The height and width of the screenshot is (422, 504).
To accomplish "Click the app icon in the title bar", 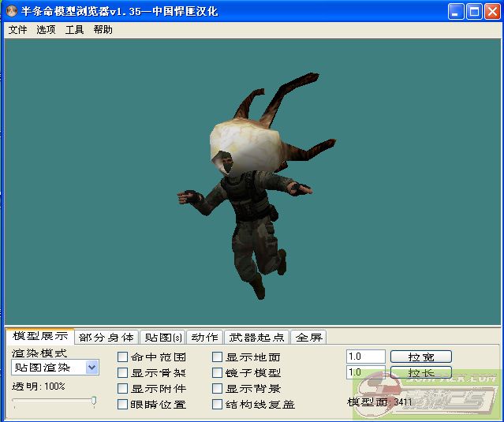I will (11, 11).
